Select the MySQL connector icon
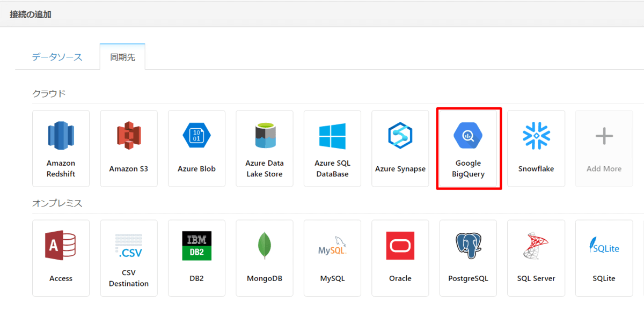 (332, 246)
